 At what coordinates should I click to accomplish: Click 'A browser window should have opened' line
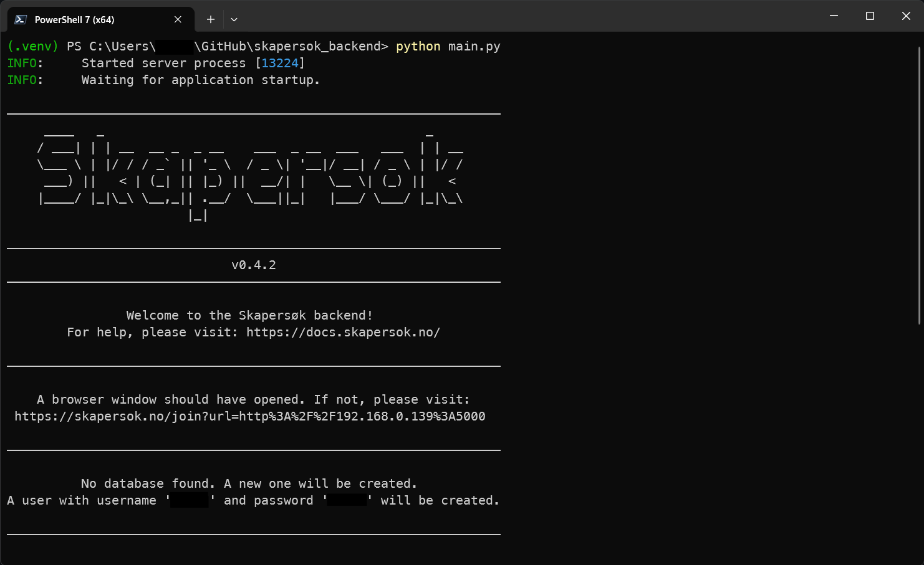tap(253, 400)
